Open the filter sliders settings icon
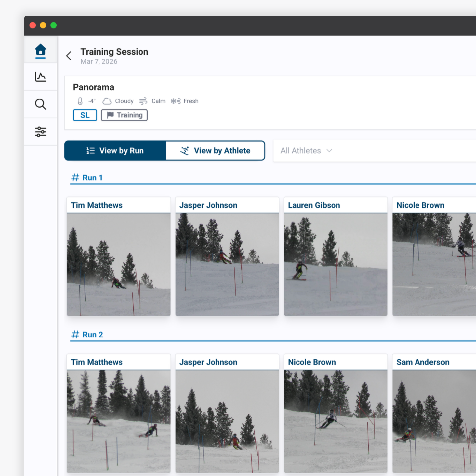The image size is (476, 476). point(40,132)
